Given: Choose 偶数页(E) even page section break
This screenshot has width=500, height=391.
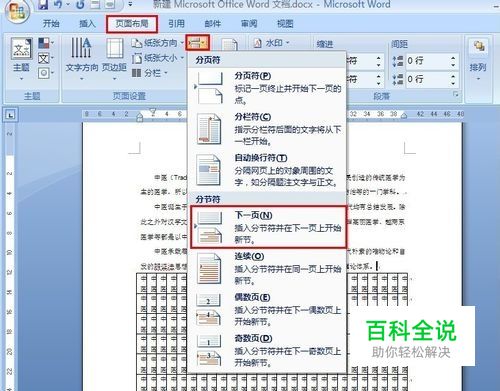Looking at the screenshot, I should tap(267, 309).
